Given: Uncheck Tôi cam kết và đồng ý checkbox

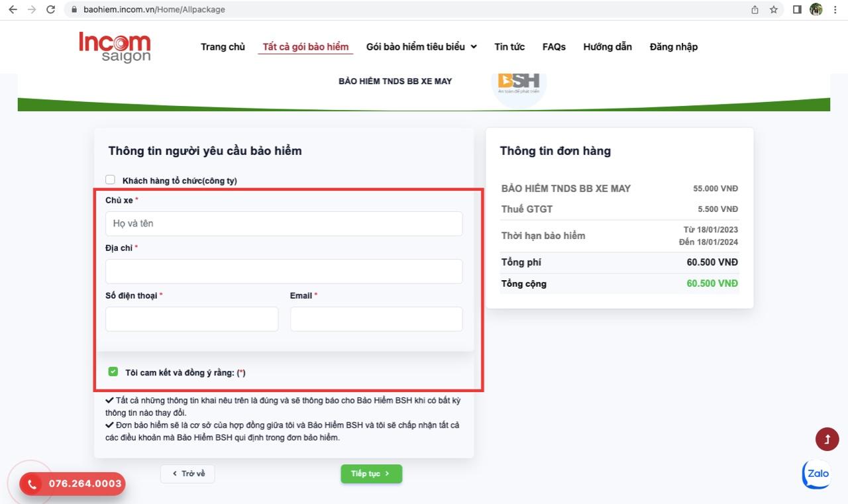Looking at the screenshot, I should pos(113,372).
